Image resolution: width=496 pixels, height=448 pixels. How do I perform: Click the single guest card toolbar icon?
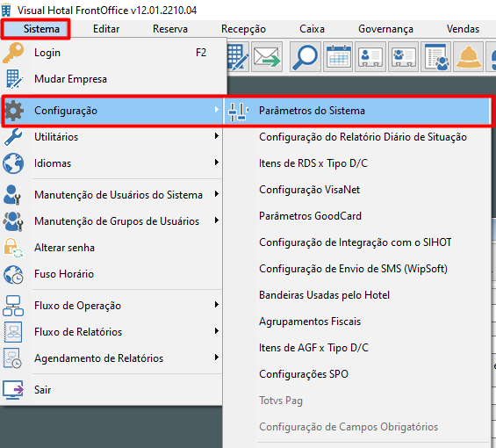click(x=370, y=57)
